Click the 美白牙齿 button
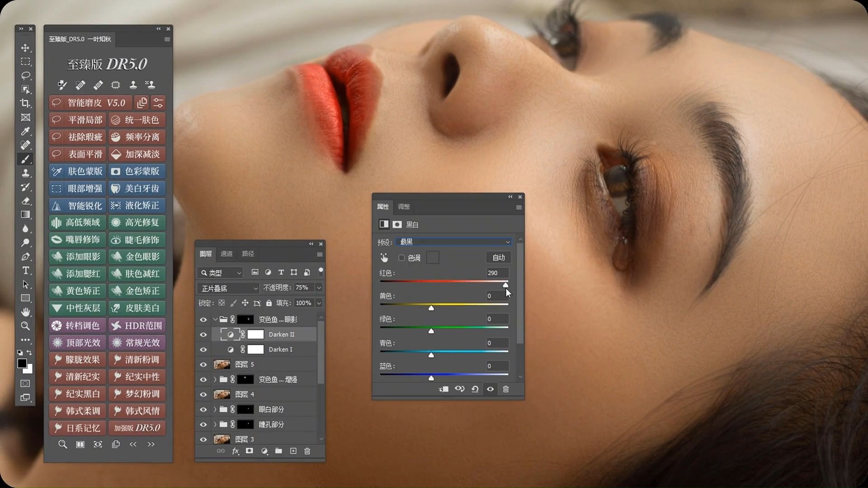Screen dimensions: 868x488 [x=137, y=188]
